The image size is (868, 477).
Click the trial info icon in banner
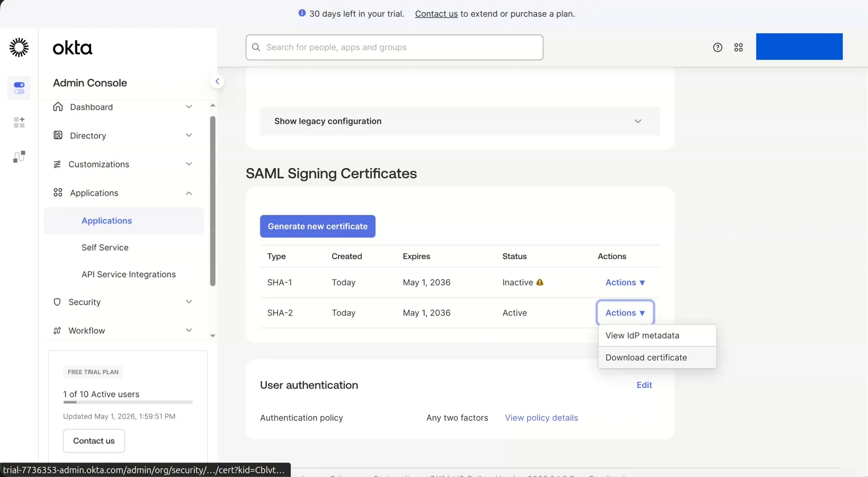(302, 13)
